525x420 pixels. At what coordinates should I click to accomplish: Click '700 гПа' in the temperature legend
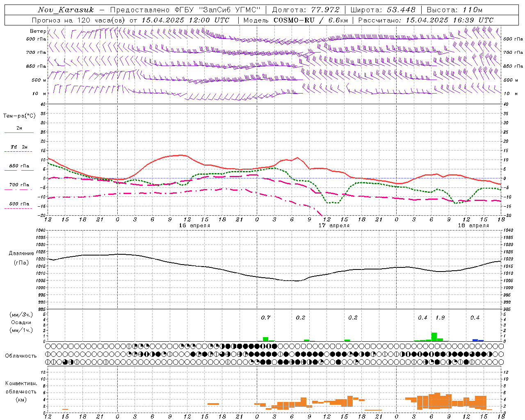(x=19, y=185)
